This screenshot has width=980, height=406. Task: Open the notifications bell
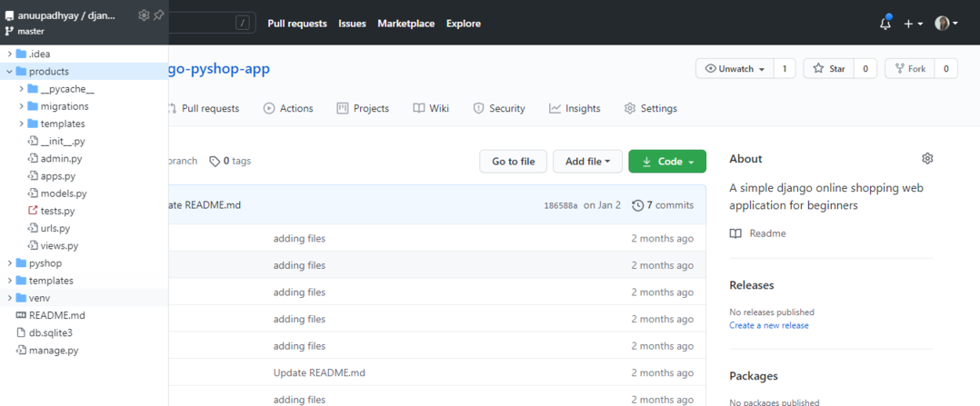pyautogui.click(x=885, y=24)
